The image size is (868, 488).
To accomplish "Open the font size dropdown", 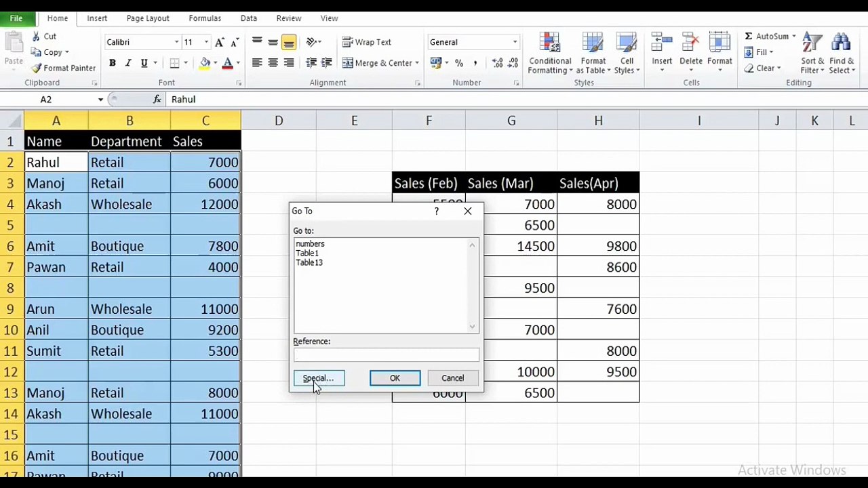I will (x=206, y=42).
